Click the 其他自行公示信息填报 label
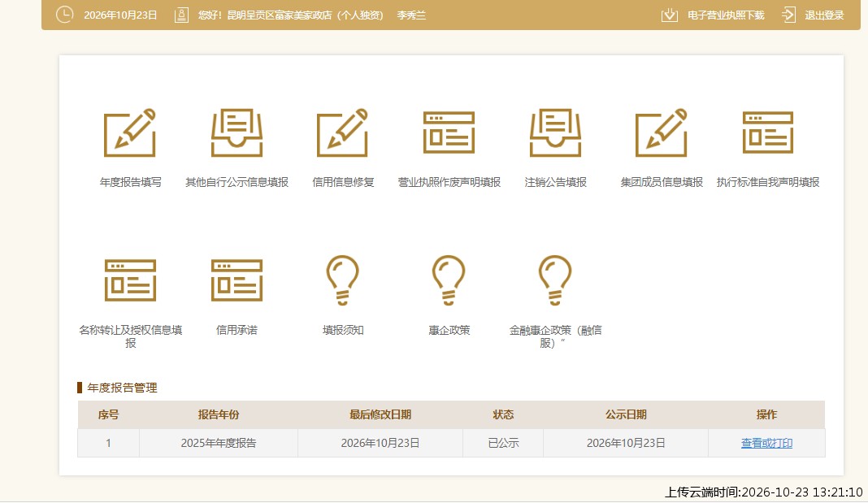The image size is (868, 503). point(237,182)
